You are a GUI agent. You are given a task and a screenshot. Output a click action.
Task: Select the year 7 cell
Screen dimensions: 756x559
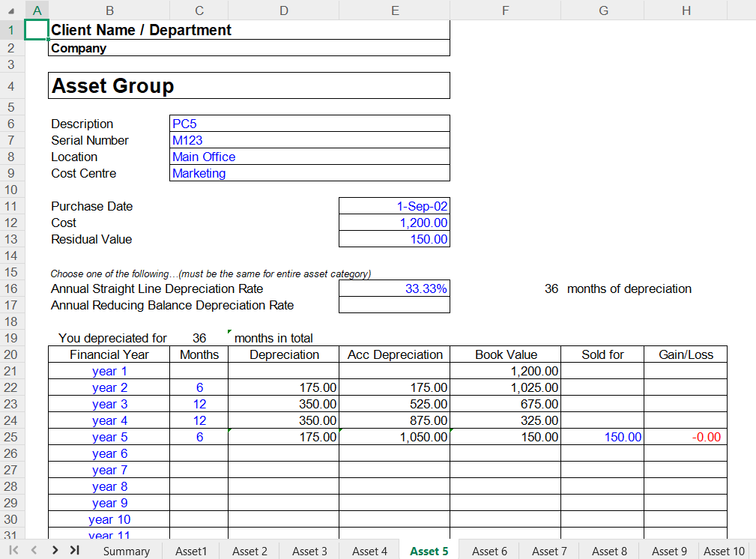coord(109,470)
